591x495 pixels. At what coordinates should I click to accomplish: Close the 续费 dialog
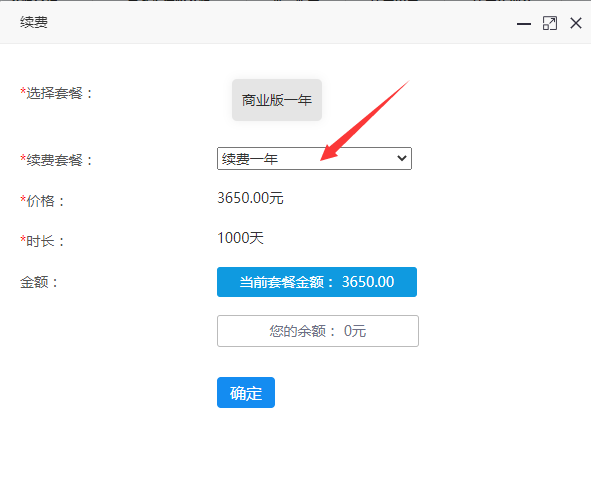(576, 23)
